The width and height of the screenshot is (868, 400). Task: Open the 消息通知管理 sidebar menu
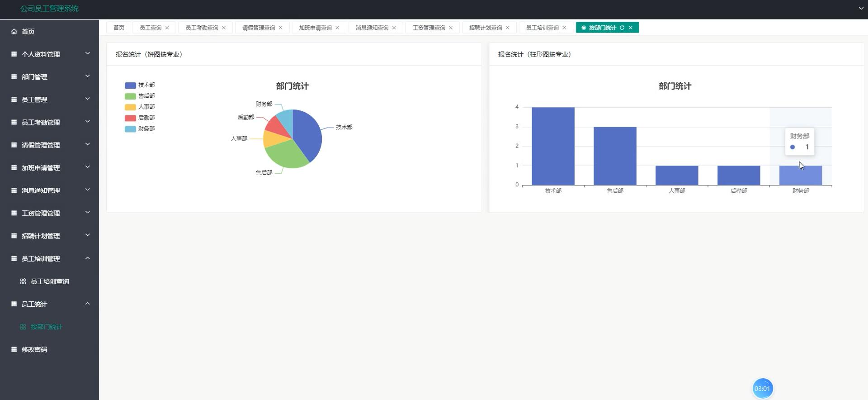[49, 190]
